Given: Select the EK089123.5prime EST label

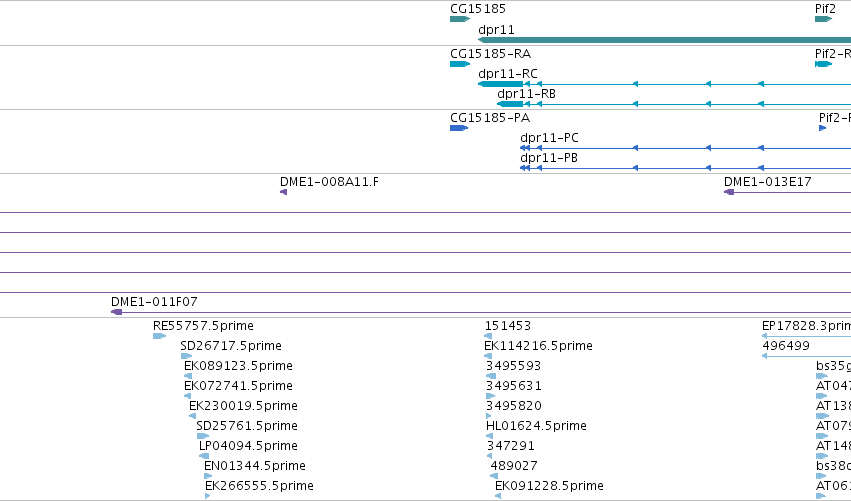Looking at the screenshot, I should tap(238, 366).
